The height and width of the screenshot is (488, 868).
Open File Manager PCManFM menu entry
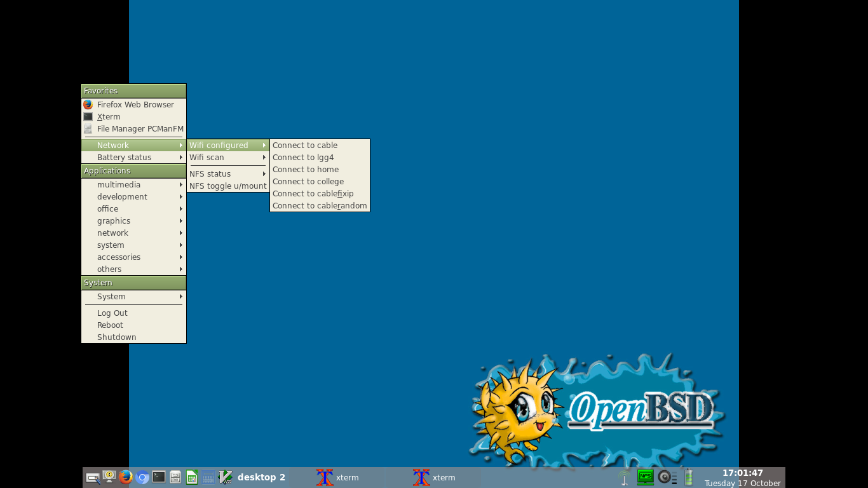[x=133, y=129]
